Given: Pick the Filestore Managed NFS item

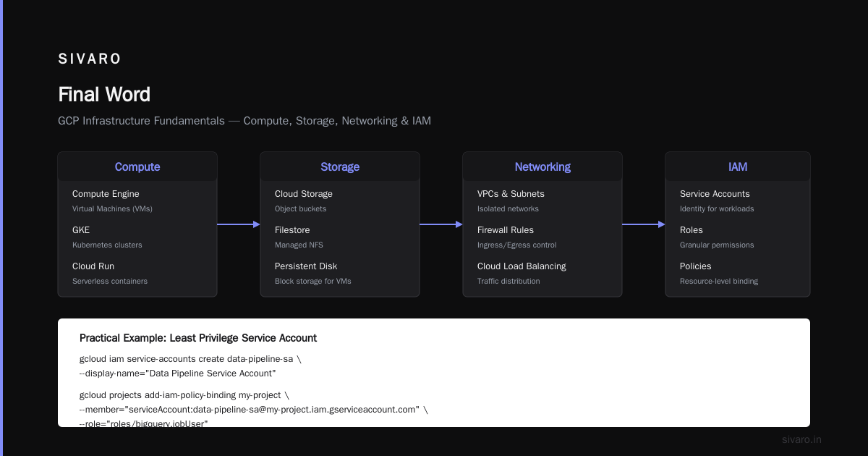Looking at the screenshot, I should point(299,237).
